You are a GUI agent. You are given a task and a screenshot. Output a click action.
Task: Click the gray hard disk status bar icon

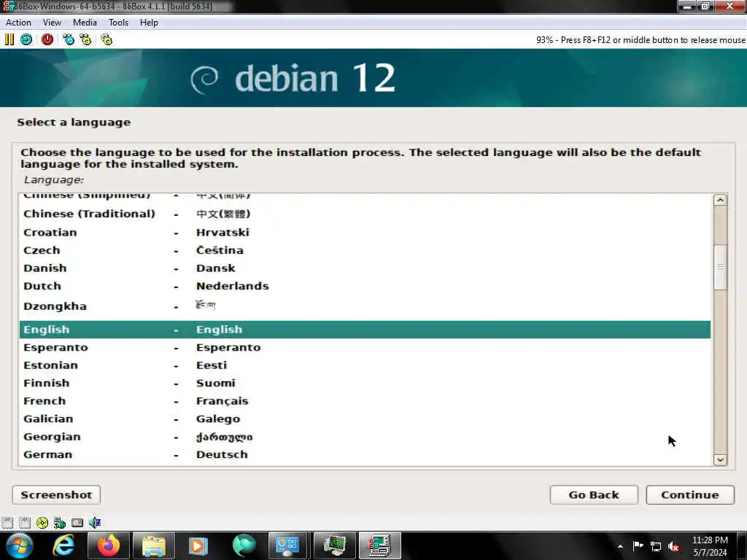point(77,523)
